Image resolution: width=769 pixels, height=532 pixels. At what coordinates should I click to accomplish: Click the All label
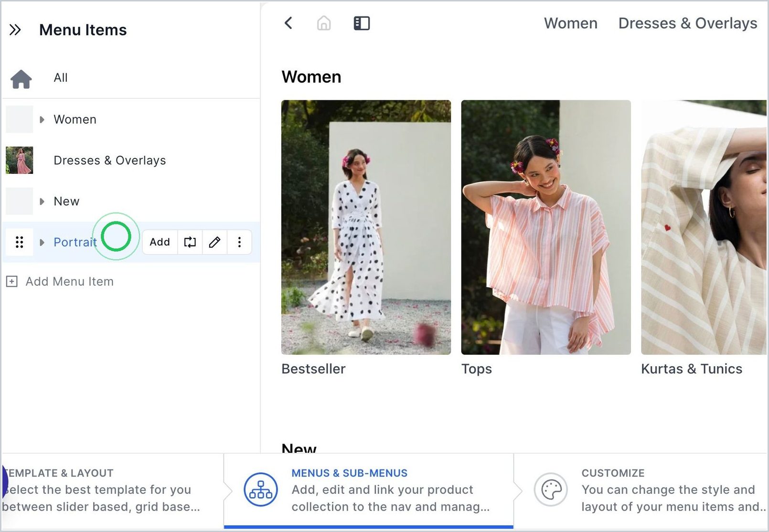pos(61,78)
